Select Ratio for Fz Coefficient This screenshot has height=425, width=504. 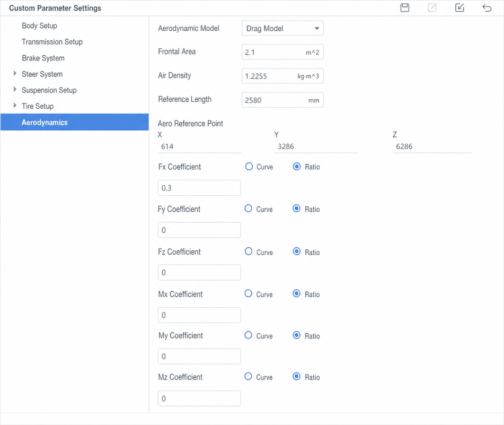pyautogui.click(x=297, y=251)
